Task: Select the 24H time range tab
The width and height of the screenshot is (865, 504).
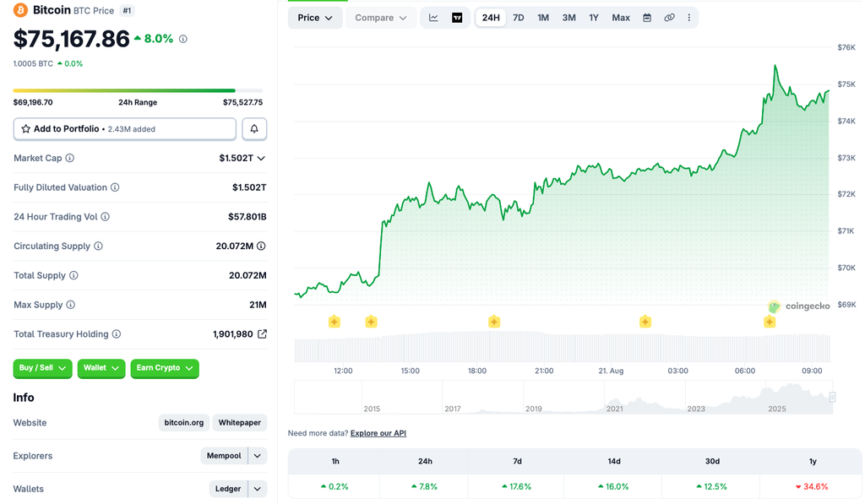Action: point(491,18)
